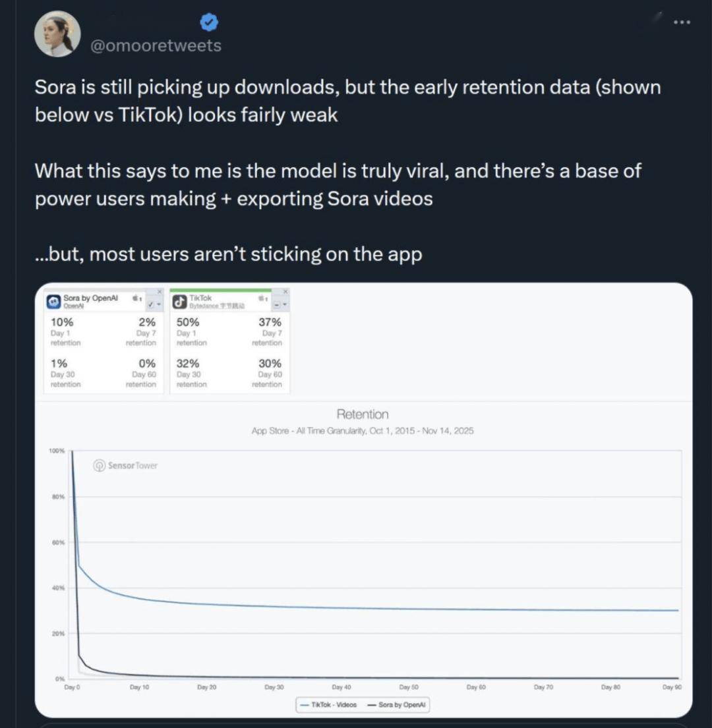
Task: Toggle the TikTok card minus checkbox
Action: click(x=277, y=304)
